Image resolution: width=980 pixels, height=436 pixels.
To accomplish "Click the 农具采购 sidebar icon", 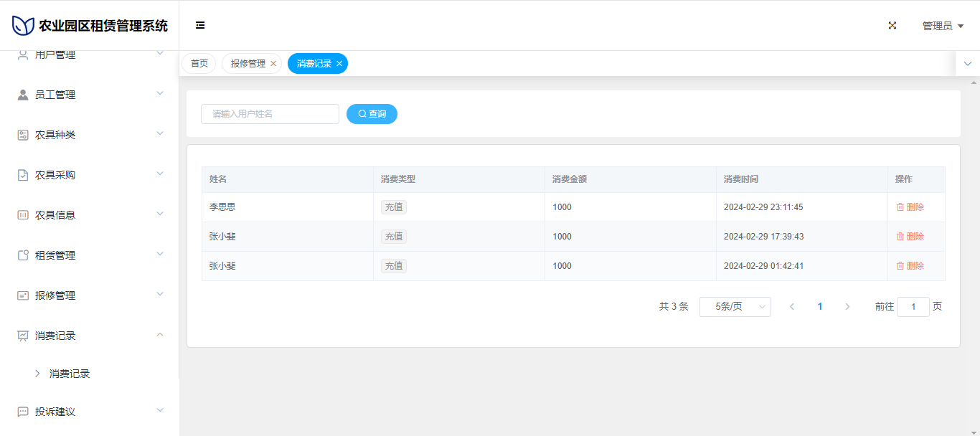I will [23, 175].
